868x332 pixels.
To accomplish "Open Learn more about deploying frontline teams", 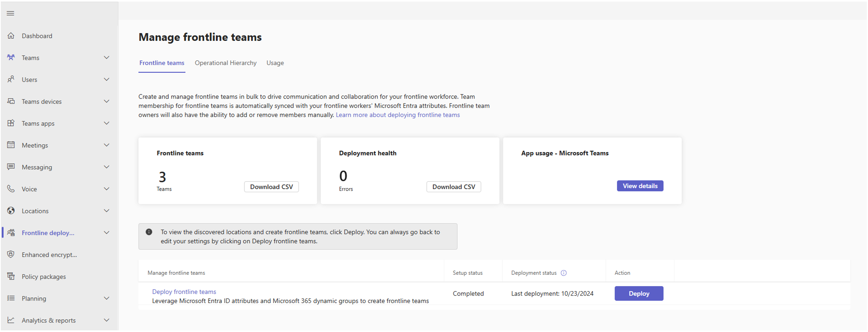I will 398,115.
